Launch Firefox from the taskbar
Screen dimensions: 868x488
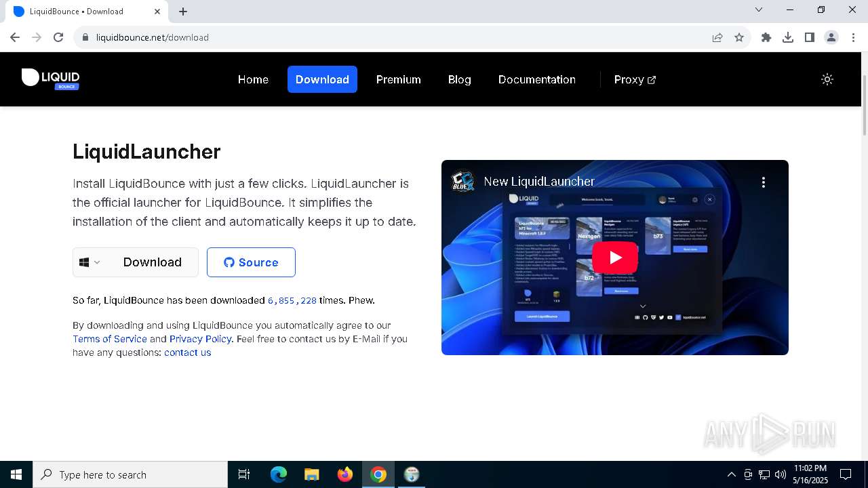(x=345, y=474)
